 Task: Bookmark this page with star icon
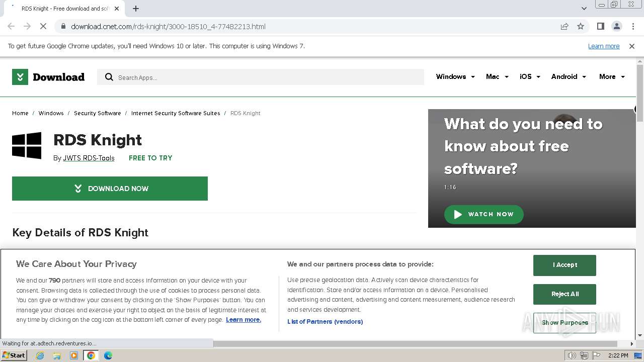click(581, 26)
